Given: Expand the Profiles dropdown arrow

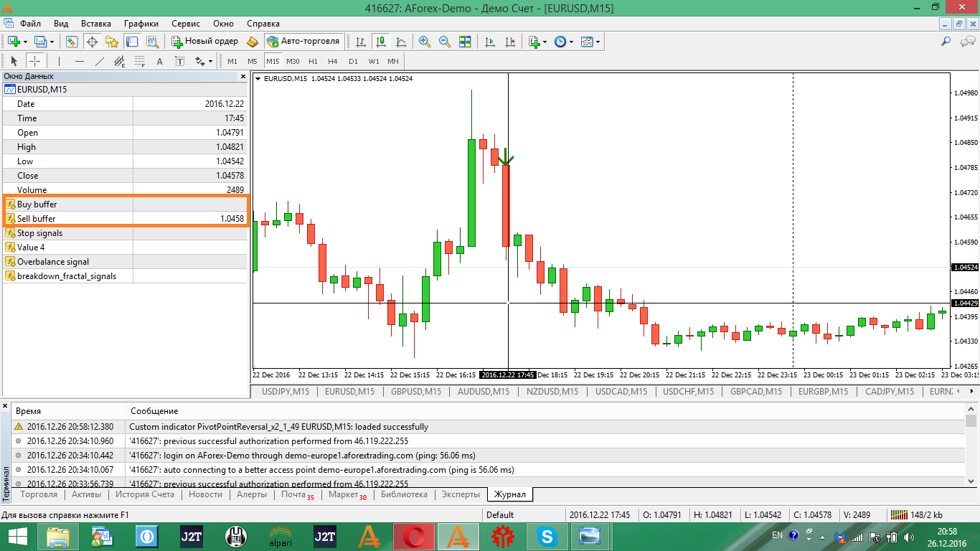Looking at the screenshot, I should pyautogui.click(x=52, y=42).
